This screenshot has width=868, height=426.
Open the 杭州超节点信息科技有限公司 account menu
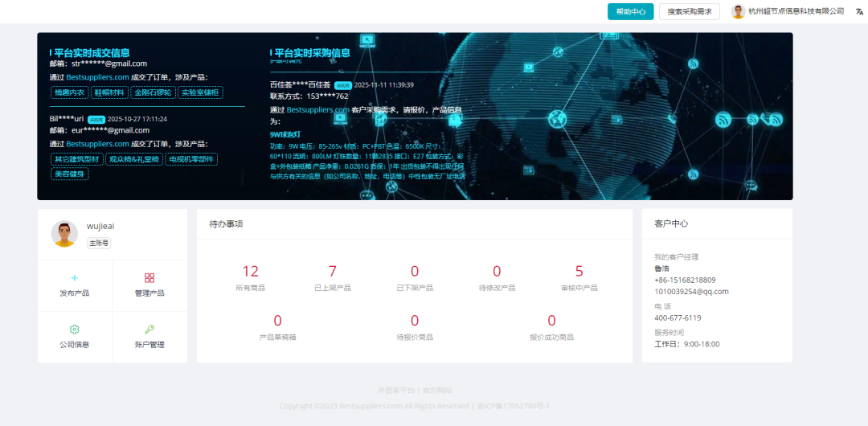click(x=796, y=11)
